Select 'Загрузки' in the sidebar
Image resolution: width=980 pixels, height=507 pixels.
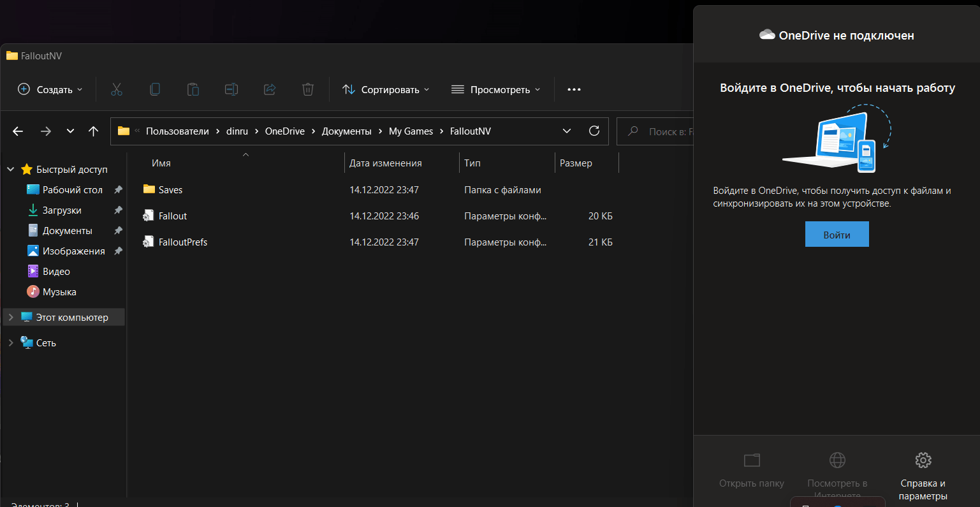point(62,210)
